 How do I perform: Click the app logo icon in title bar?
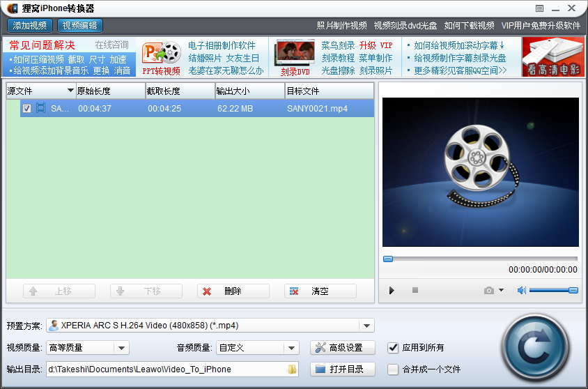[x=13, y=8]
